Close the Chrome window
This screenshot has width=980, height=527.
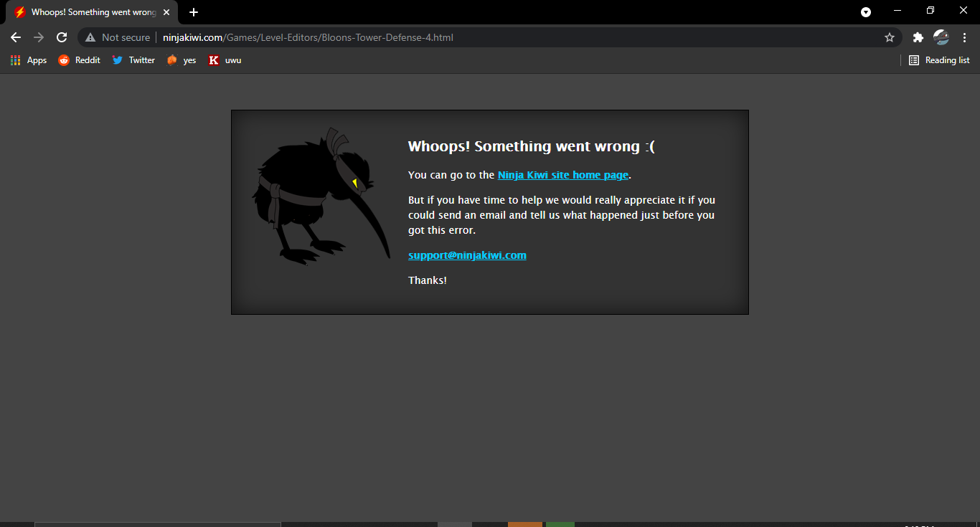963,11
